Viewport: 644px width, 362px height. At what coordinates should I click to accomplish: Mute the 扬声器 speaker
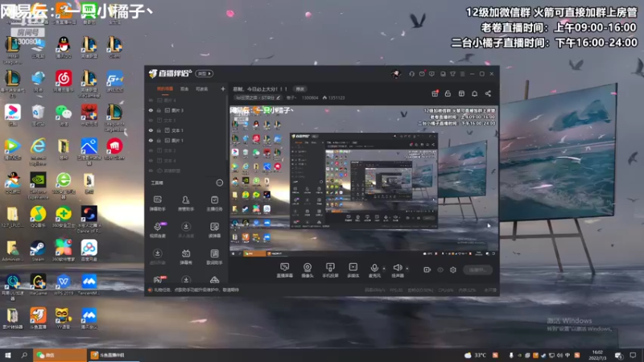(397, 270)
